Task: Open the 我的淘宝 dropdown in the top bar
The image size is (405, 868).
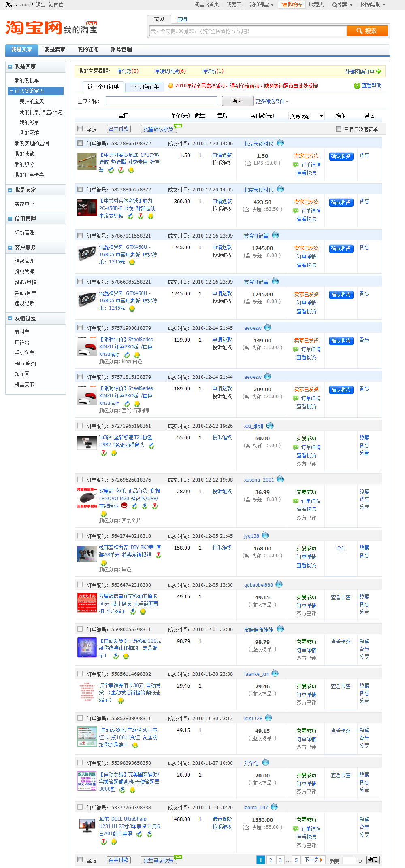Action: click(x=261, y=5)
